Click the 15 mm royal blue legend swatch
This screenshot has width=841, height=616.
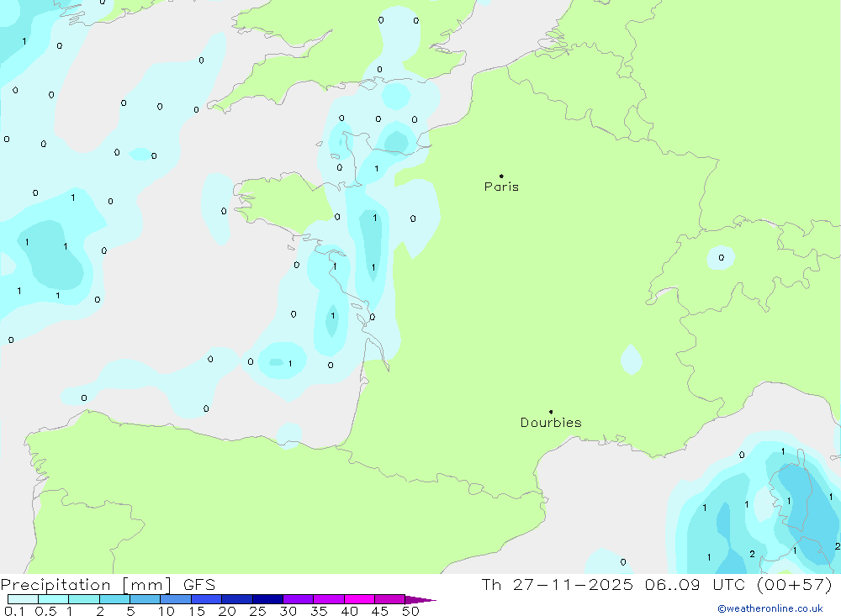[x=206, y=599]
